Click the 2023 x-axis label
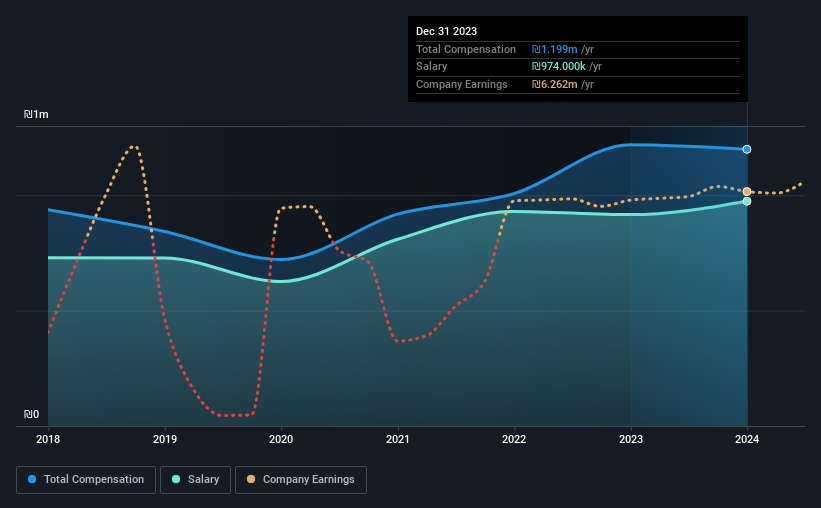 [630, 439]
